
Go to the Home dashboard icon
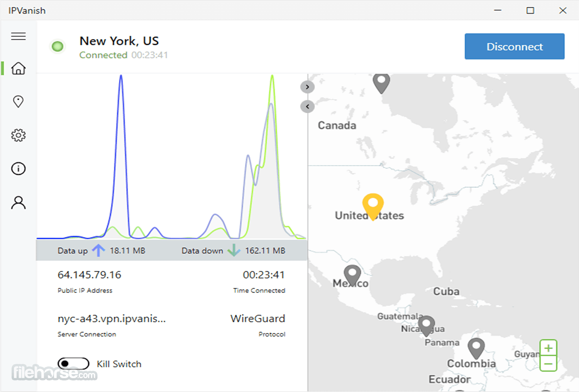19,68
